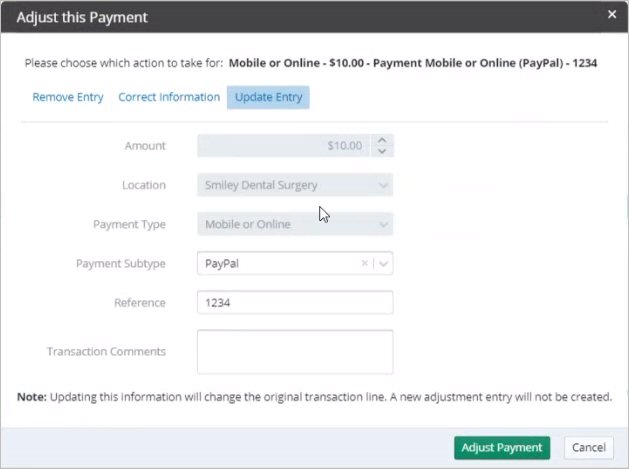Switch to the Remove Entry tab
This screenshot has height=469, width=629.
pos(68,97)
